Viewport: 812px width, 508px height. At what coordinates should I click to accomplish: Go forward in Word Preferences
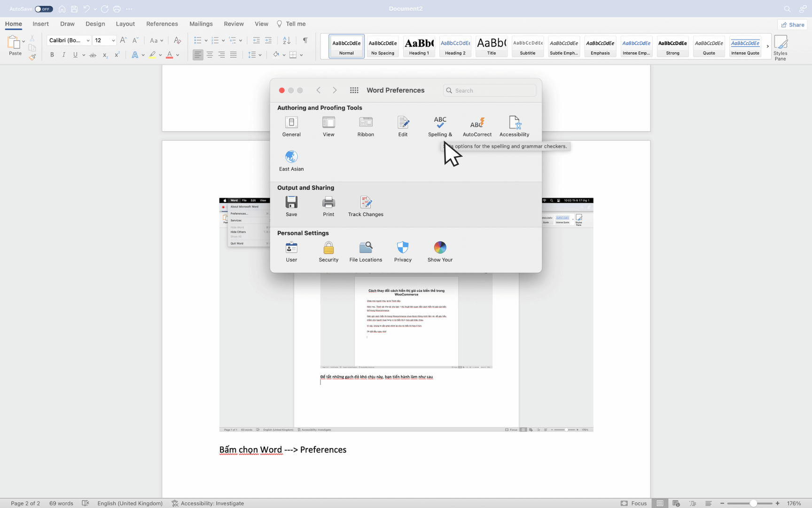coord(335,90)
